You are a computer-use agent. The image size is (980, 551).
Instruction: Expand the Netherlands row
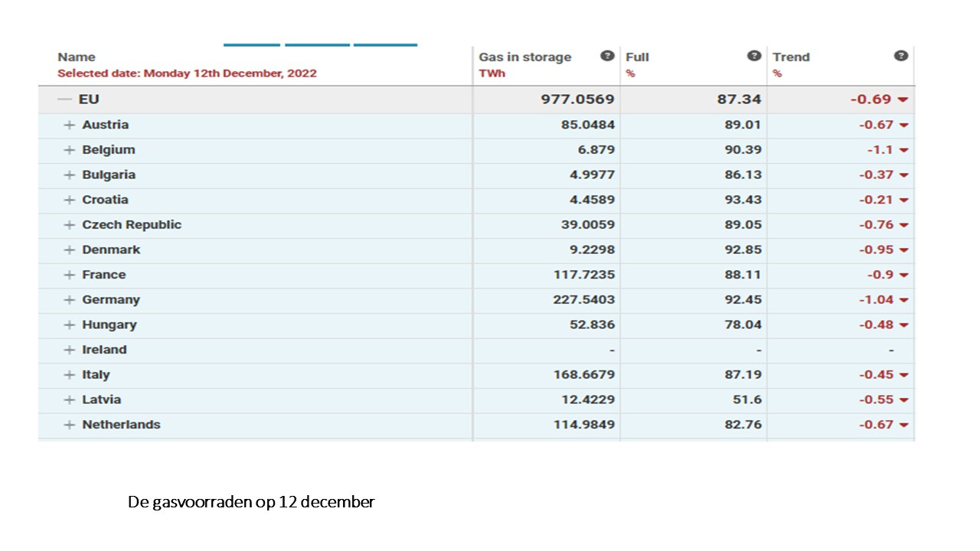(x=70, y=425)
